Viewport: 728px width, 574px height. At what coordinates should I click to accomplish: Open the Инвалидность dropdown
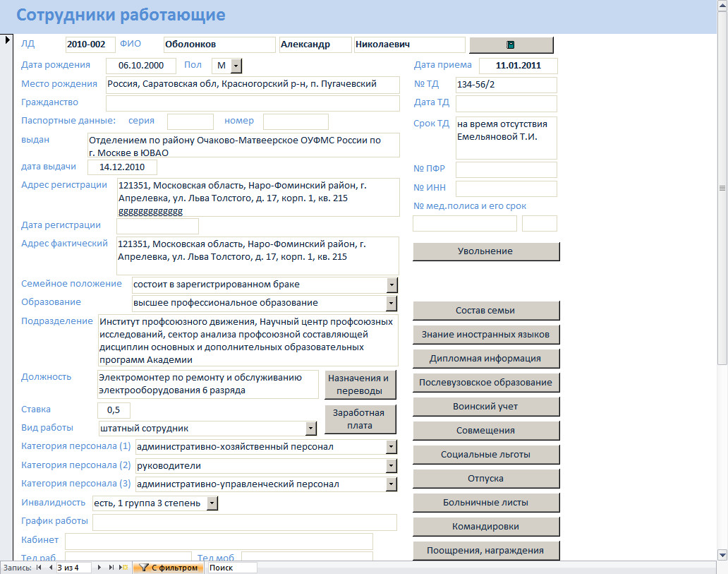point(212,503)
